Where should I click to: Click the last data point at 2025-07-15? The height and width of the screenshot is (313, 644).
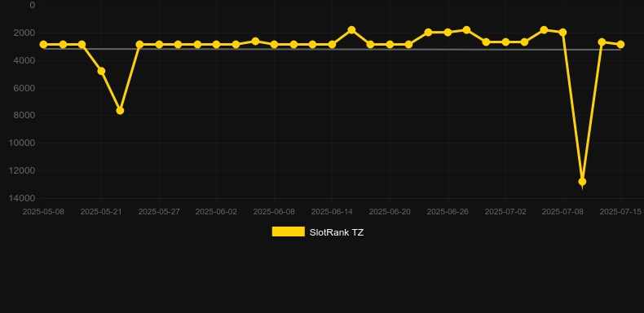coord(620,44)
